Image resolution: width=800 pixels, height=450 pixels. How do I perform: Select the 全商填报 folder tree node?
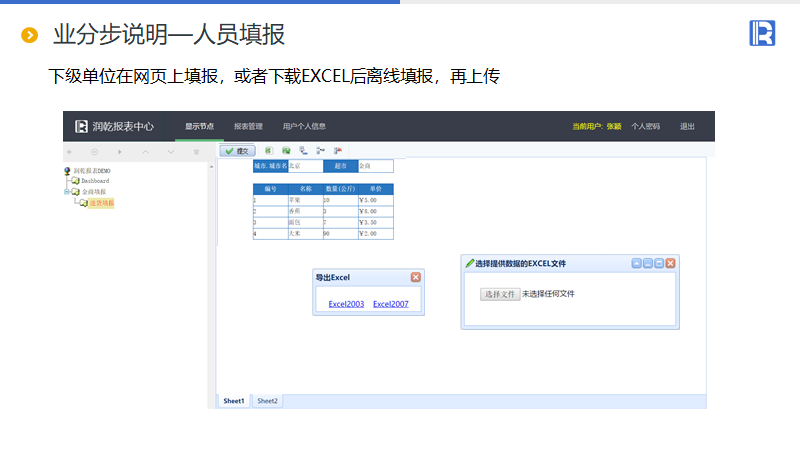(x=94, y=192)
